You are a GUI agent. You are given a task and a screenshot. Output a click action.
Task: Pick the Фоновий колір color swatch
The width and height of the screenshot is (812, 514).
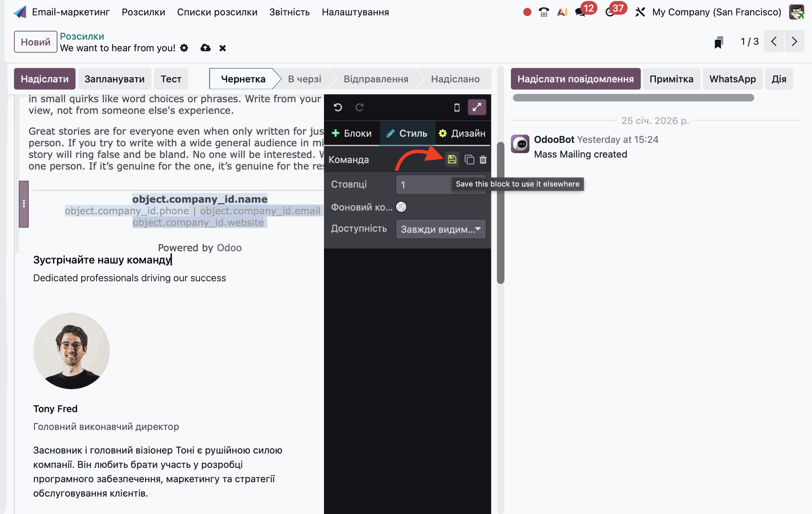pos(401,207)
